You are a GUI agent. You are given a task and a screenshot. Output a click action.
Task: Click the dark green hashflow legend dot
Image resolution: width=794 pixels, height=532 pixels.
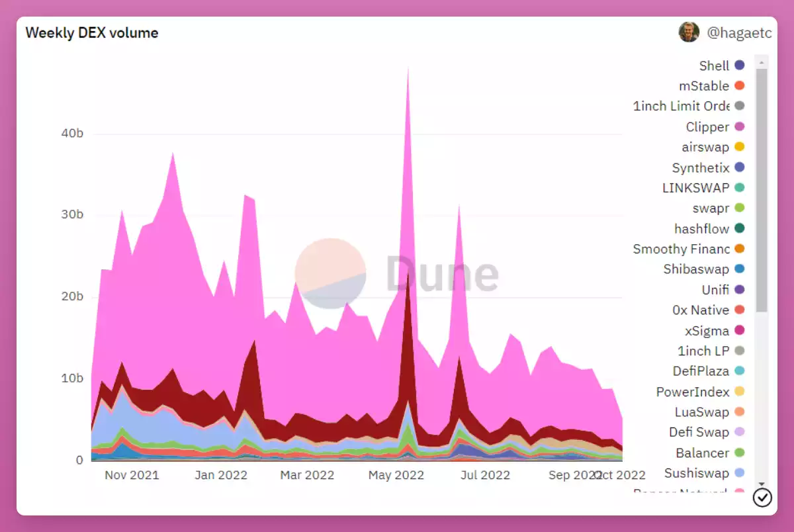coord(740,229)
